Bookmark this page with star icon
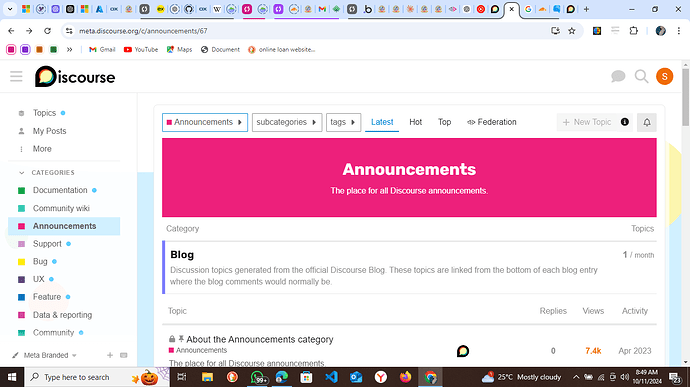This screenshot has width=690, height=387. pyautogui.click(x=572, y=31)
